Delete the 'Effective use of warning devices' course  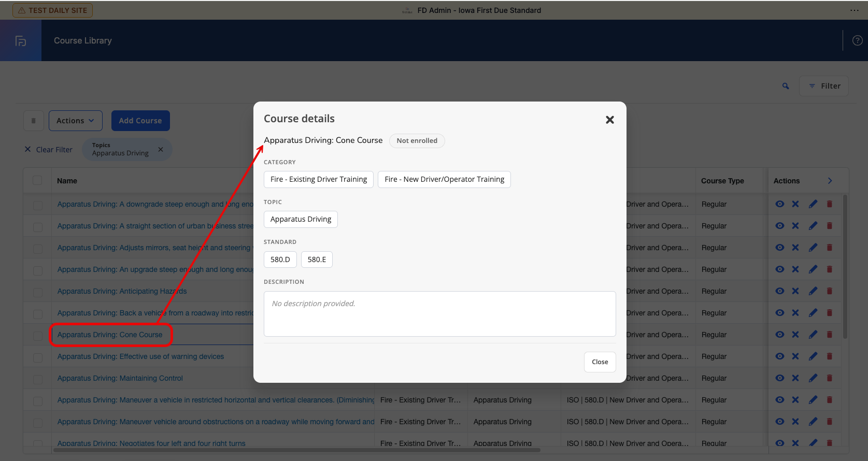830,356
